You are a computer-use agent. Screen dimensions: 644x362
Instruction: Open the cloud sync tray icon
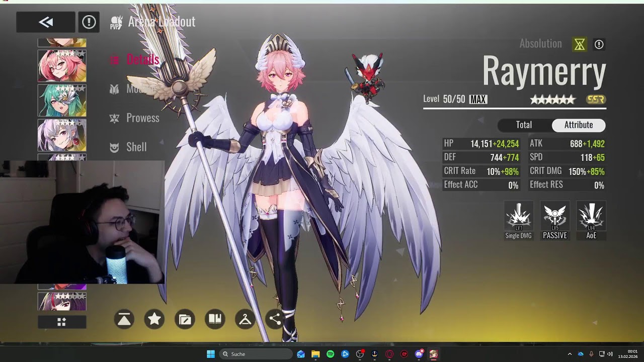(581, 354)
